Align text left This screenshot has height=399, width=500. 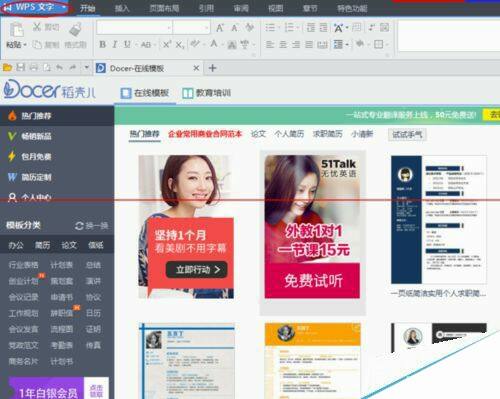point(270,44)
